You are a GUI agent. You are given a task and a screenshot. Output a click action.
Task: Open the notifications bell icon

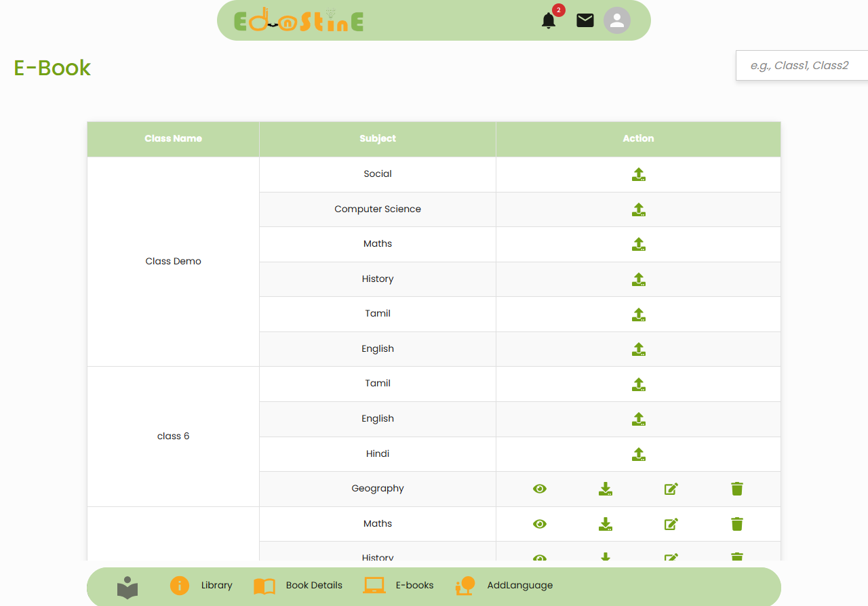[x=549, y=21]
